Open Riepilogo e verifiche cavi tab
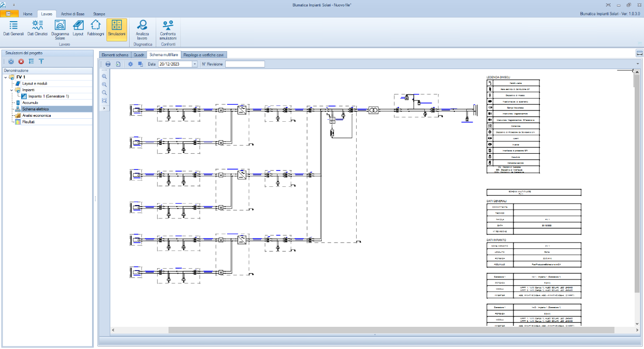This screenshot has height=349, width=644. coord(204,55)
